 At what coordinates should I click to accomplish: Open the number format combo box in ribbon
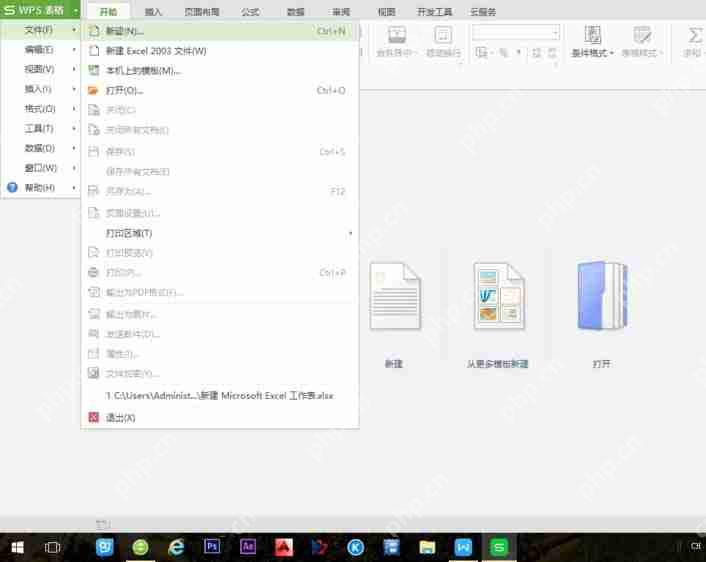516,33
